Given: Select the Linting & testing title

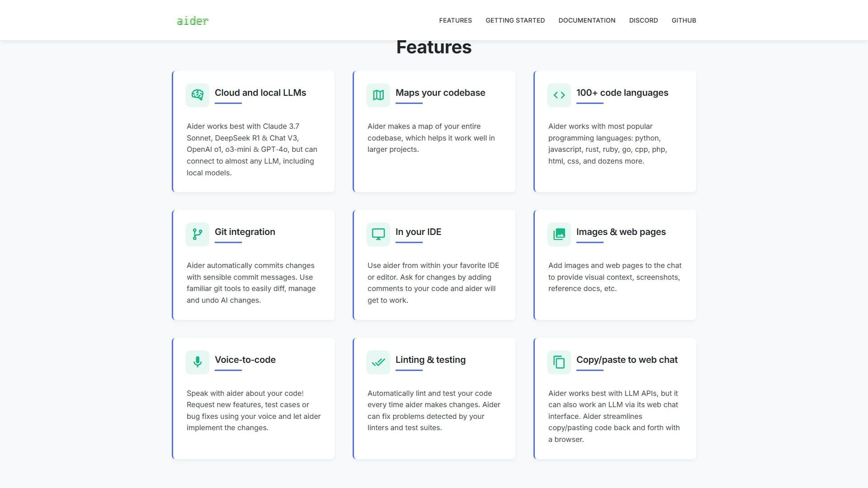Looking at the screenshot, I should (x=430, y=360).
